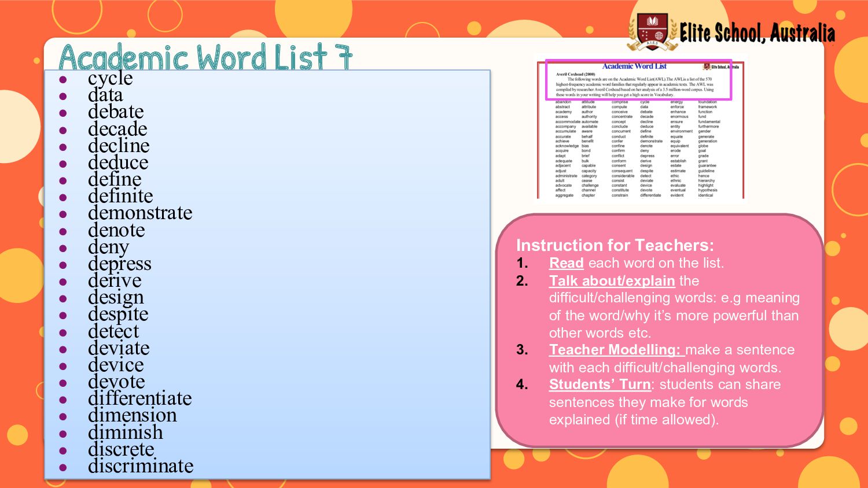
Task: Select the word 'discrete'
Action: pyautogui.click(x=122, y=449)
